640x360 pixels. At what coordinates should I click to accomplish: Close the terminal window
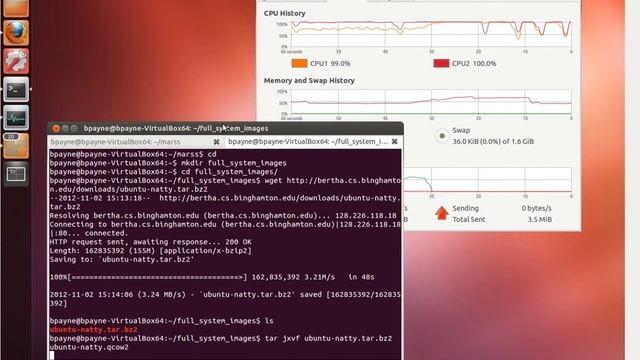click(x=56, y=129)
